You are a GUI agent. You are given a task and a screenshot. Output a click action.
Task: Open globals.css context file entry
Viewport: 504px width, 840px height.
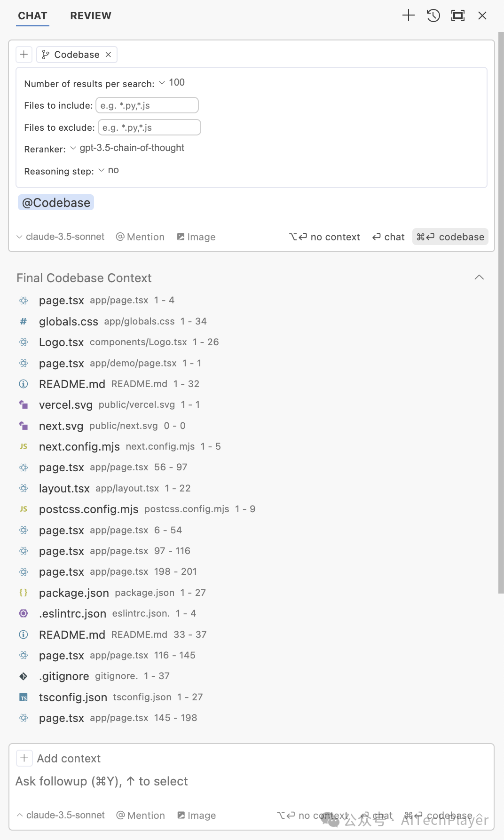(69, 321)
